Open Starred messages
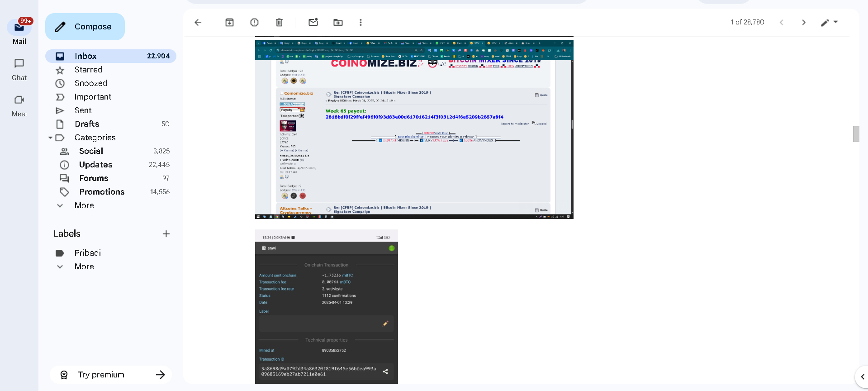This screenshot has height=391, width=868. (111, 70)
